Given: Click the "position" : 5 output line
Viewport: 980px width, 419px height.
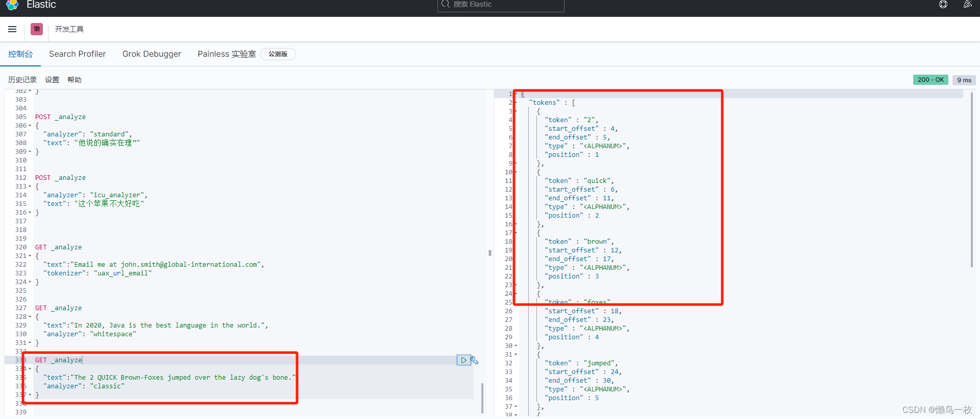Looking at the screenshot, I should click(572, 398).
